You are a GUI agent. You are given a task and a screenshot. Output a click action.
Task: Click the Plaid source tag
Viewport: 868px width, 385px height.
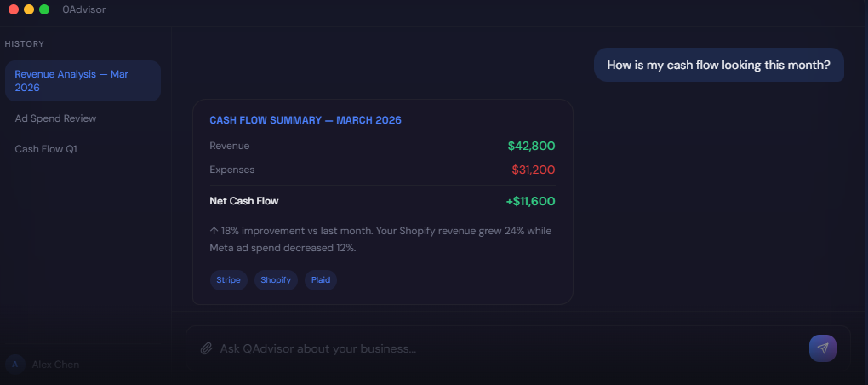321,280
